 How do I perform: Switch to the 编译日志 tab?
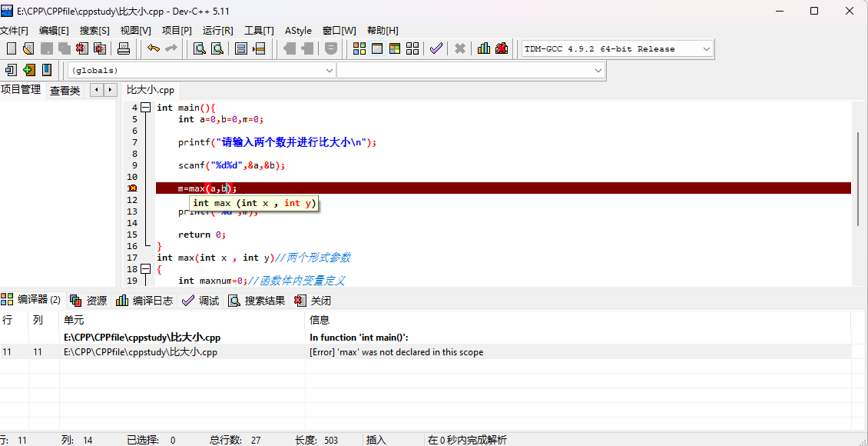144,301
